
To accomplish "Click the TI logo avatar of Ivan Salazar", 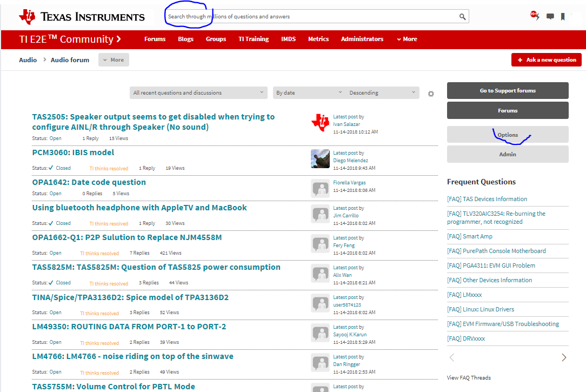I will point(320,122).
